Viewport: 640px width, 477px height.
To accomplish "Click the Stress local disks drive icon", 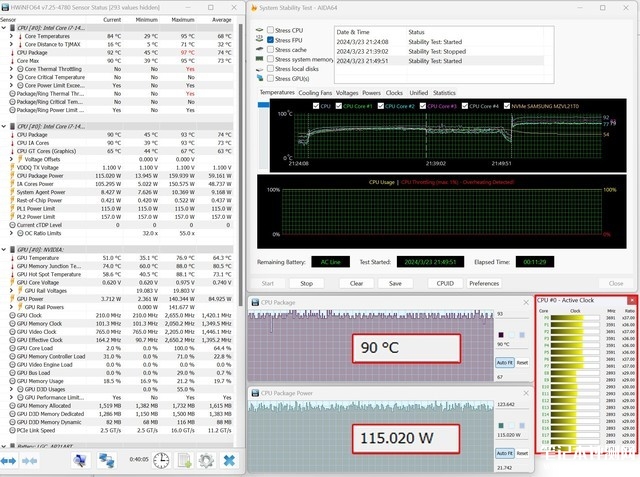I will coord(260,69).
